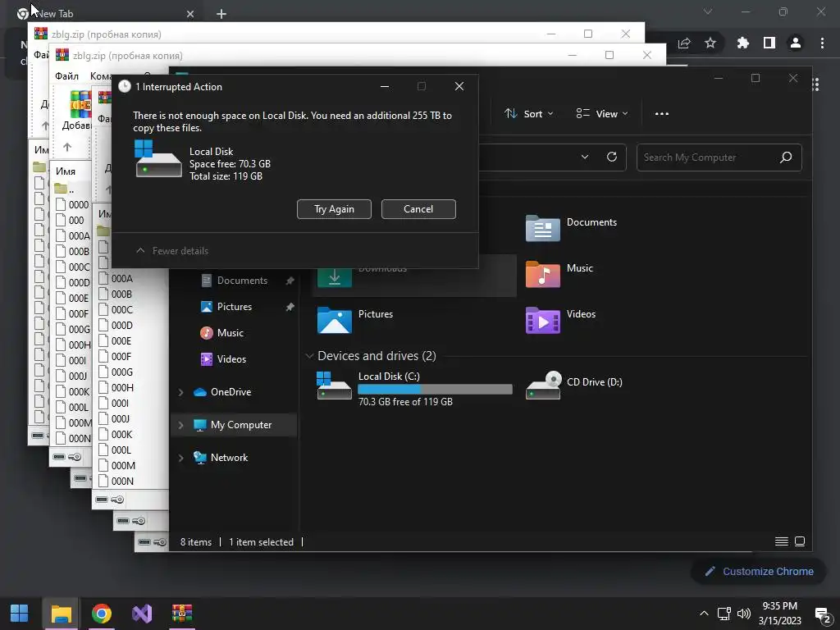Show hidden system tray icons
Viewport: 840px width, 630px height.
tap(704, 614)
